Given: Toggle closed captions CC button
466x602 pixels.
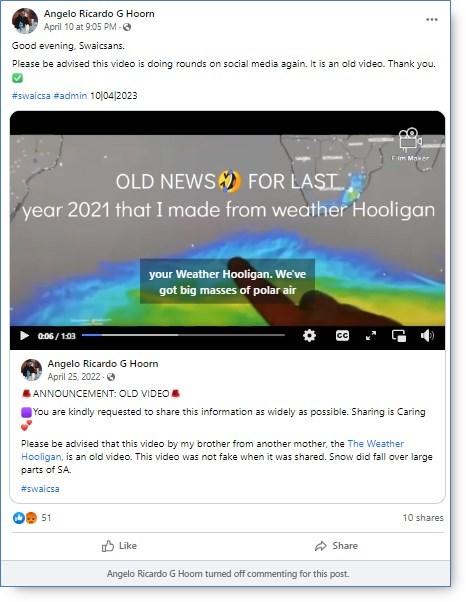Looking at the screenshot, I should click(x=342, y=336).
